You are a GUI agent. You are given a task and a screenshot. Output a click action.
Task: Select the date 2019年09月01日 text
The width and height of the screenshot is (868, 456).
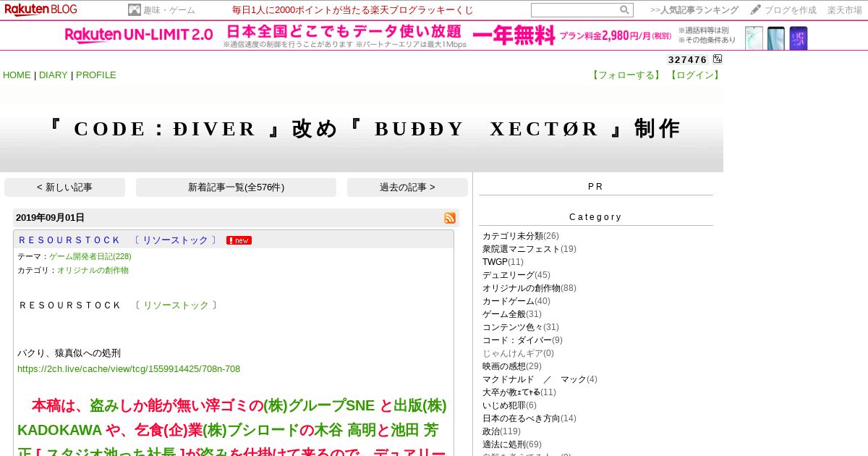50,218
